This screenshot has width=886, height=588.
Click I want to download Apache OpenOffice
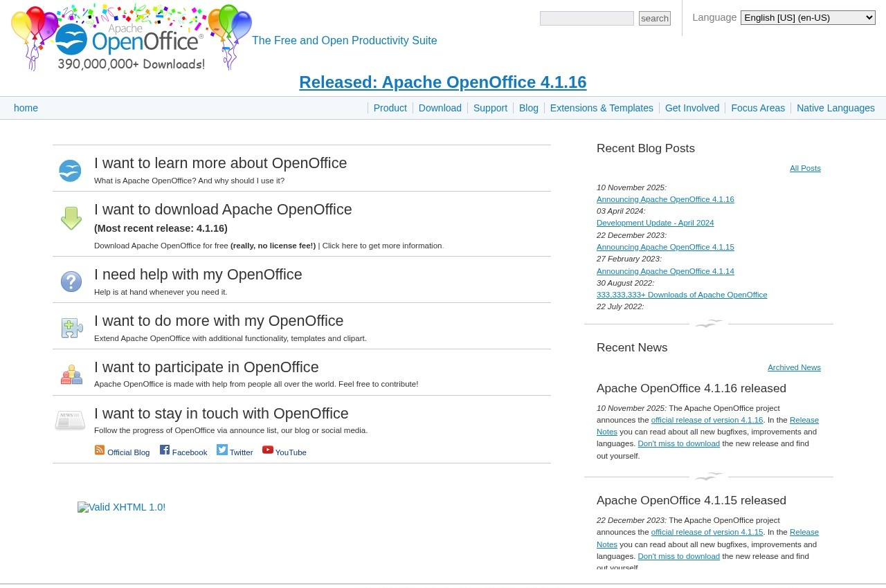223,210
